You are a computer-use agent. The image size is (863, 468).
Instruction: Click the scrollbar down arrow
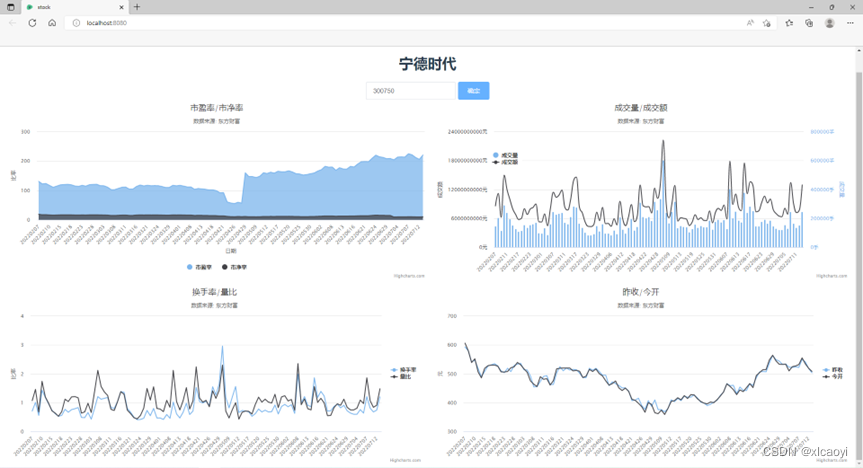tap(859, 464)
